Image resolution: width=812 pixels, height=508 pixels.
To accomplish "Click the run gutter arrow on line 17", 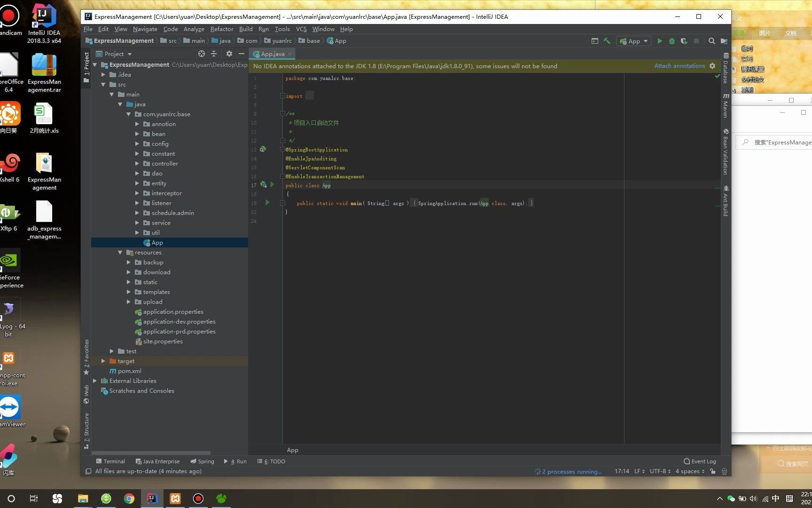I will (x=272, y=185).
